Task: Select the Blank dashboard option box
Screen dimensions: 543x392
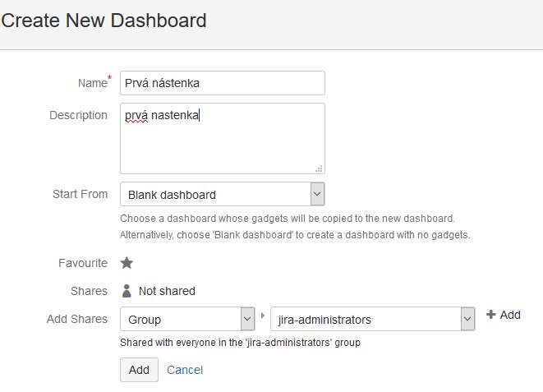Action: (x=223, y=194)
